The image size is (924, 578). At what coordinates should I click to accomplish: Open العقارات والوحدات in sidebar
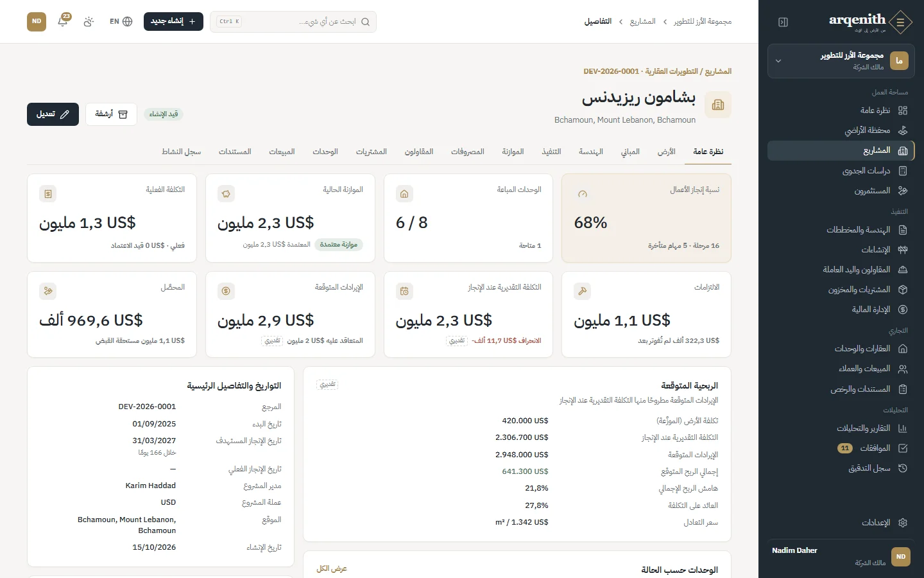(x=841, y=349)
